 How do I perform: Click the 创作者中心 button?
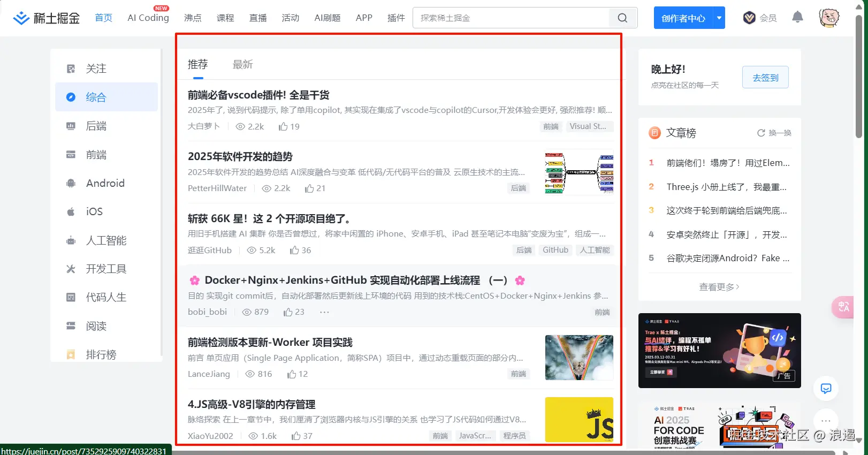(683, 18)
